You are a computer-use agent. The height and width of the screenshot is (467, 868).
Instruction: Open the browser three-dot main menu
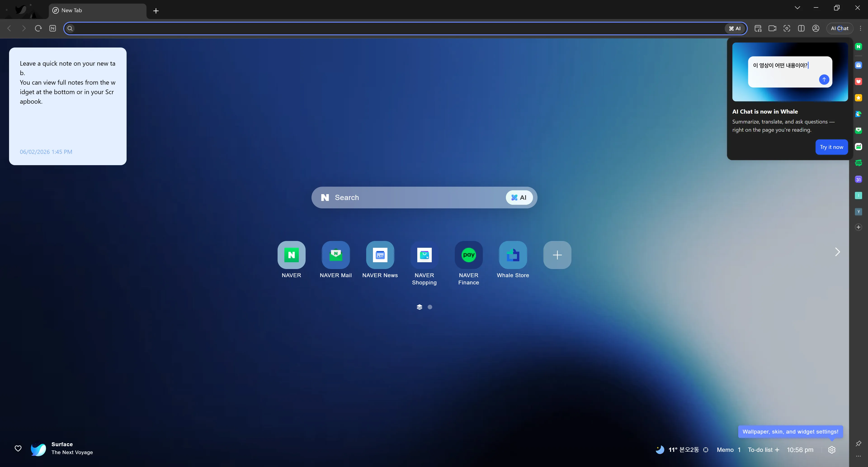click(860, 28)
